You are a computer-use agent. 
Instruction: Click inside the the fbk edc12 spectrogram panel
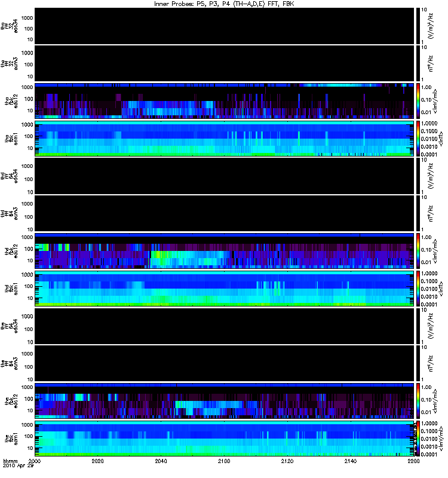224,400
